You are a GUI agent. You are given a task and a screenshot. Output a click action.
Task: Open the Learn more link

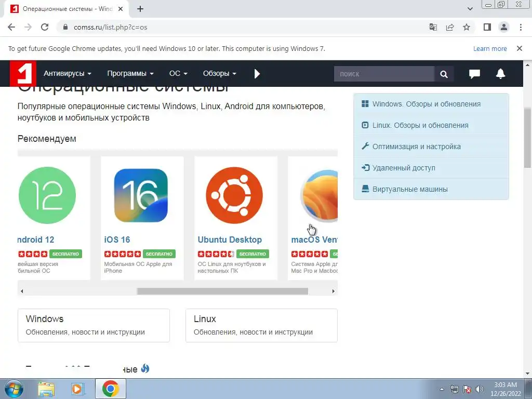click(x=490, y=48)
